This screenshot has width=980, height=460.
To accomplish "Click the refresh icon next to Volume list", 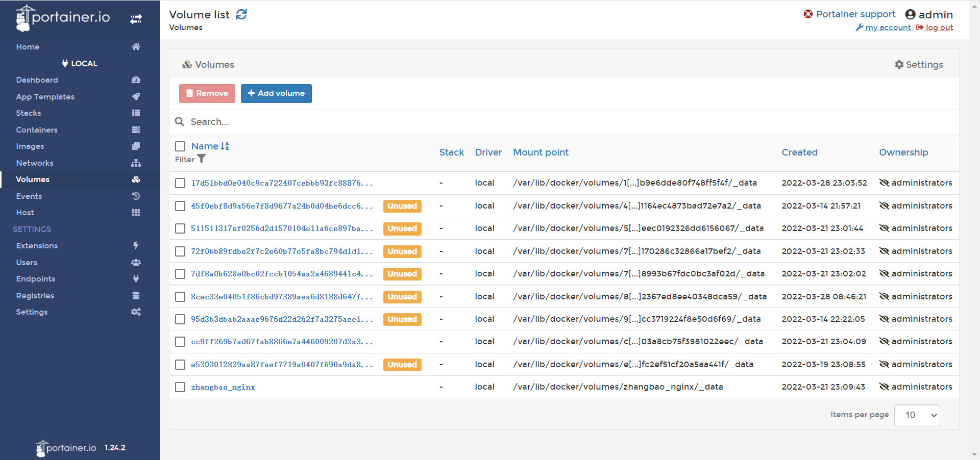I will [241, 14].
